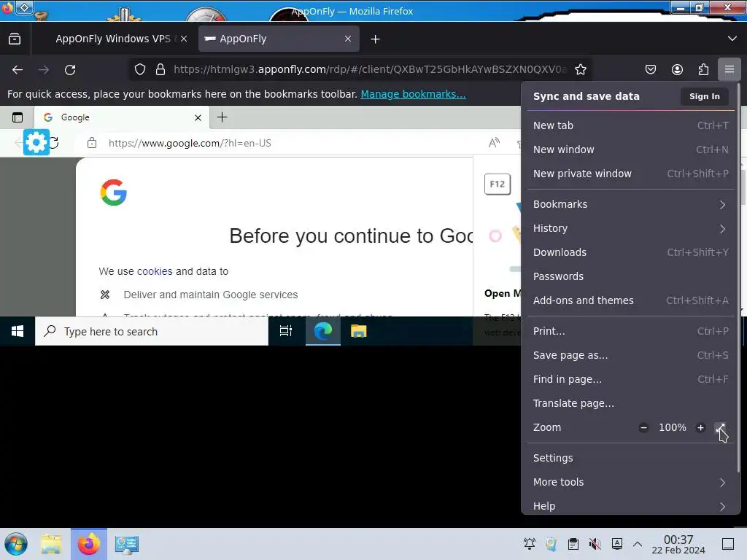The image size is (747, 560).
Task: Open the Manage bookmarks... link
Action: point(413,94)
